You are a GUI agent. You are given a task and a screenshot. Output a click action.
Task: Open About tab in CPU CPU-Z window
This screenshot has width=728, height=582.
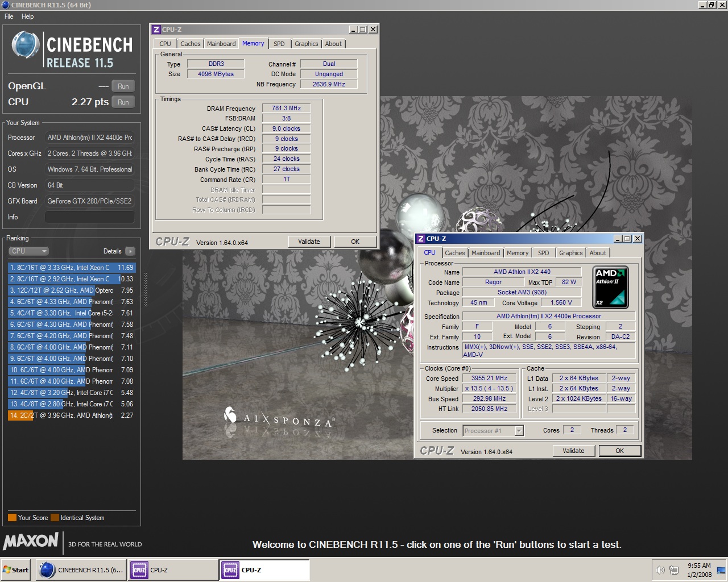tap(598, 253)
